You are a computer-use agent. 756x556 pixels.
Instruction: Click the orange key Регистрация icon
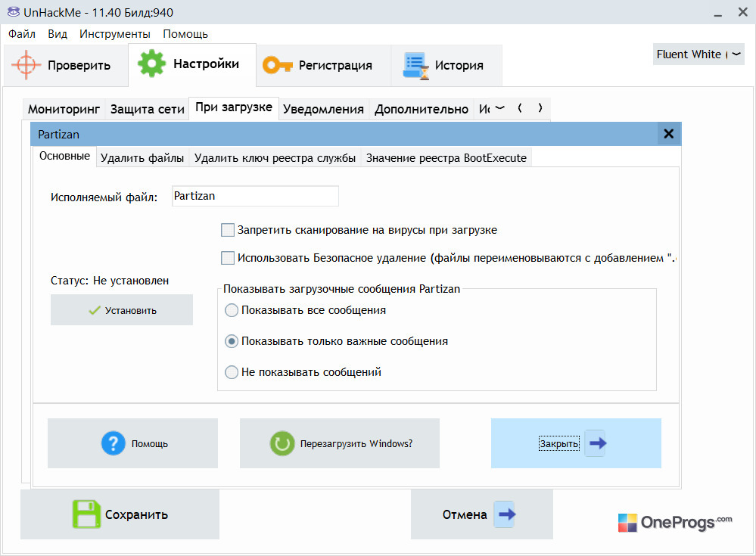pyautogui.click(x=277, y=65)
